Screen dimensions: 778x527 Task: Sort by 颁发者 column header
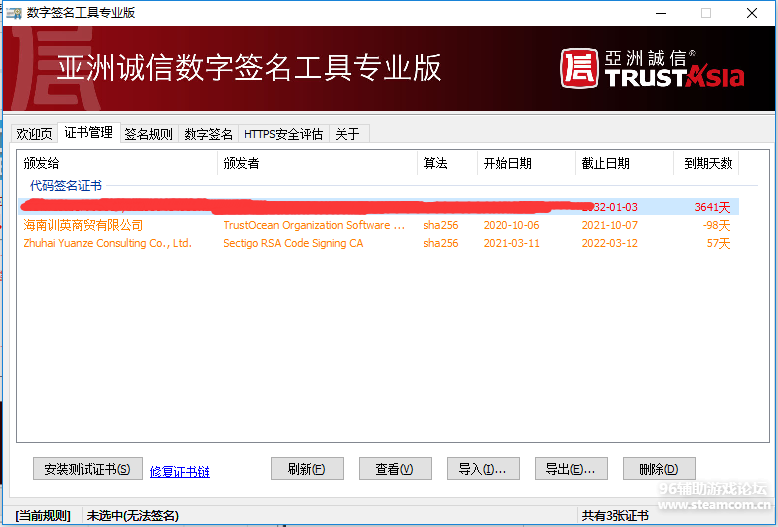tap(316, 163)
